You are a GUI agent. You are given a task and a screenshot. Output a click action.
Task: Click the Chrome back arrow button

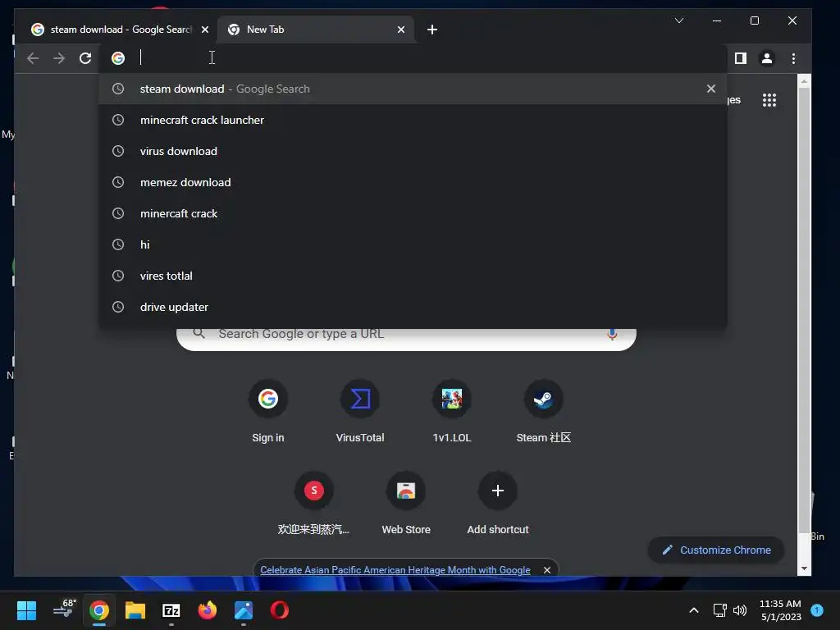[x=33, y=58]
